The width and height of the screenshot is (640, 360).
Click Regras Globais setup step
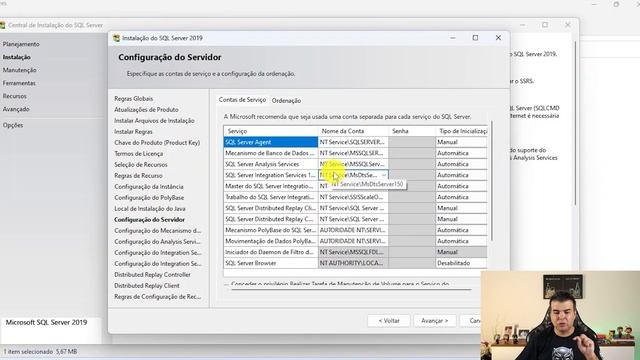[x=133, y=99]
